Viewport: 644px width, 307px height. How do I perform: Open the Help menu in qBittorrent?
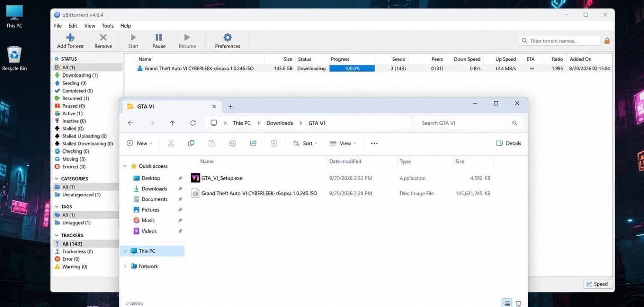point(126,26)
